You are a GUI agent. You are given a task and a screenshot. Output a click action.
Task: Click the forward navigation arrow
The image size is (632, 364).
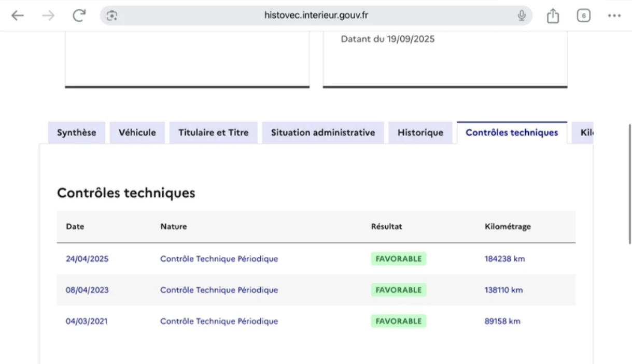[x=48, y=16]
